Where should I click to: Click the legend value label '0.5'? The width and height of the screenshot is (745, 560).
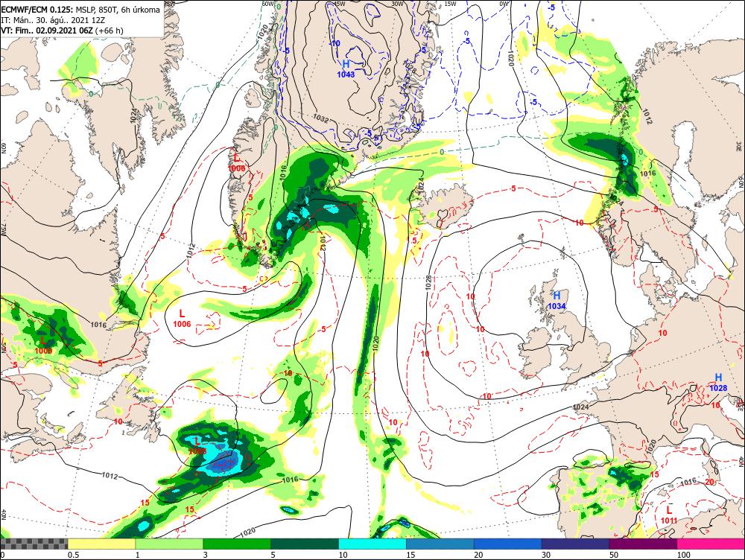pos(73,555)
